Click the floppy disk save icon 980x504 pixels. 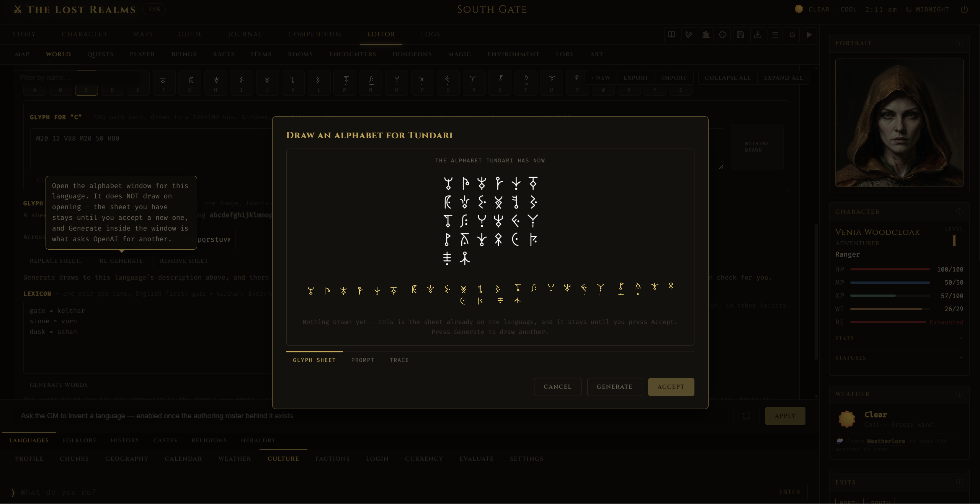[740, 34]
